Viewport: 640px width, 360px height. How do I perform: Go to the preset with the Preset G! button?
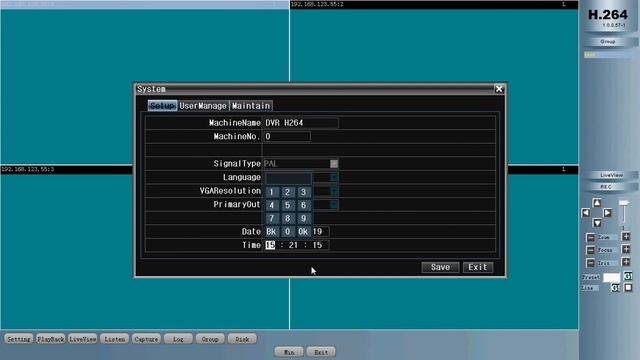628,276
